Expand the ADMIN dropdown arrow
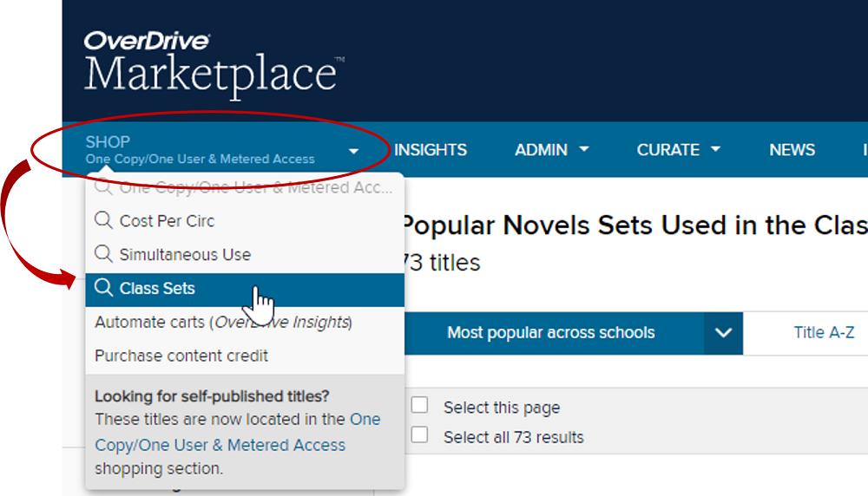Viewport: 868px width, 496px height. (584, 149)
